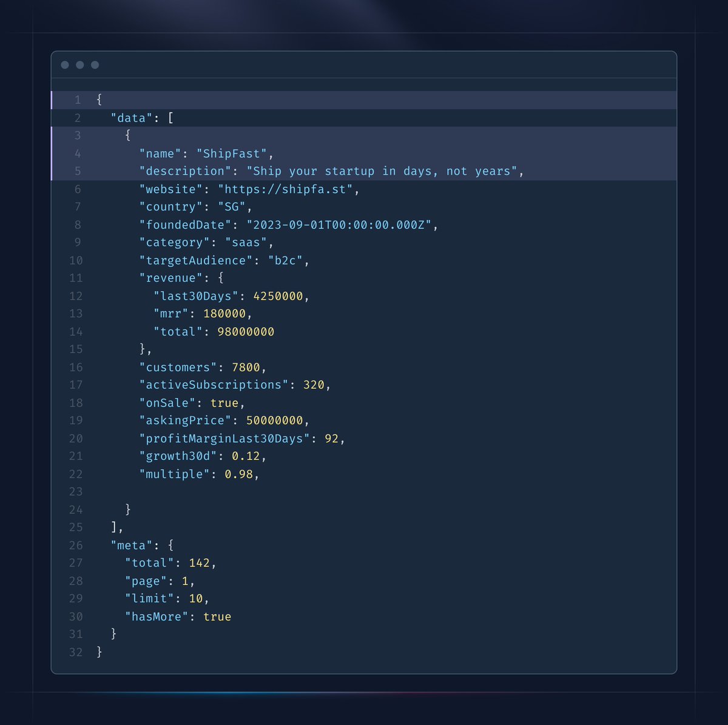Click the 142 total value in meta
The height and width of the screenshot is (725, 728).
[x=199, y=563]
